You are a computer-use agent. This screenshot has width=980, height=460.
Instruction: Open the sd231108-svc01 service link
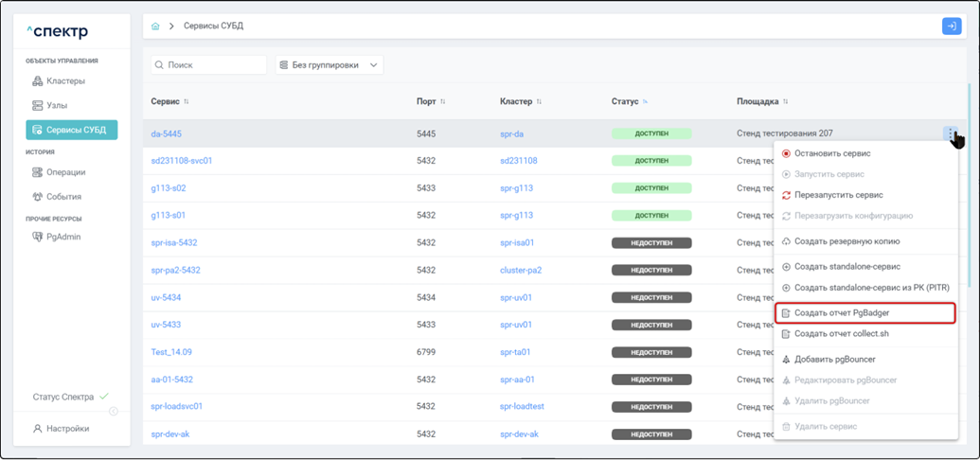tap(182, 161)
